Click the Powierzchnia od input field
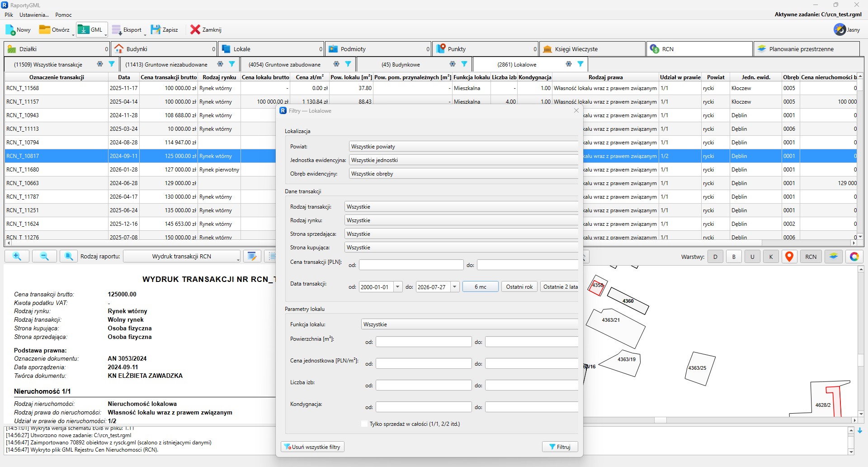868x467 pixels. point(424,342)
